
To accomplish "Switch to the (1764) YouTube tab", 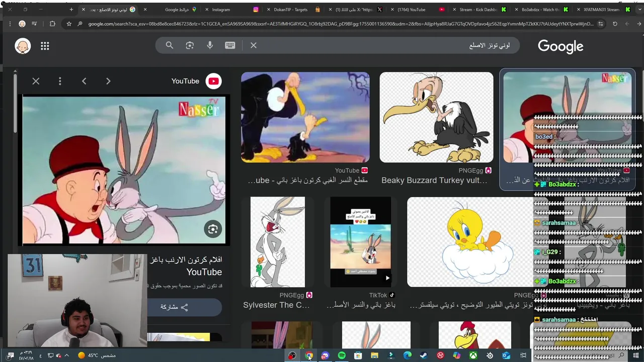I will [418, 10].
